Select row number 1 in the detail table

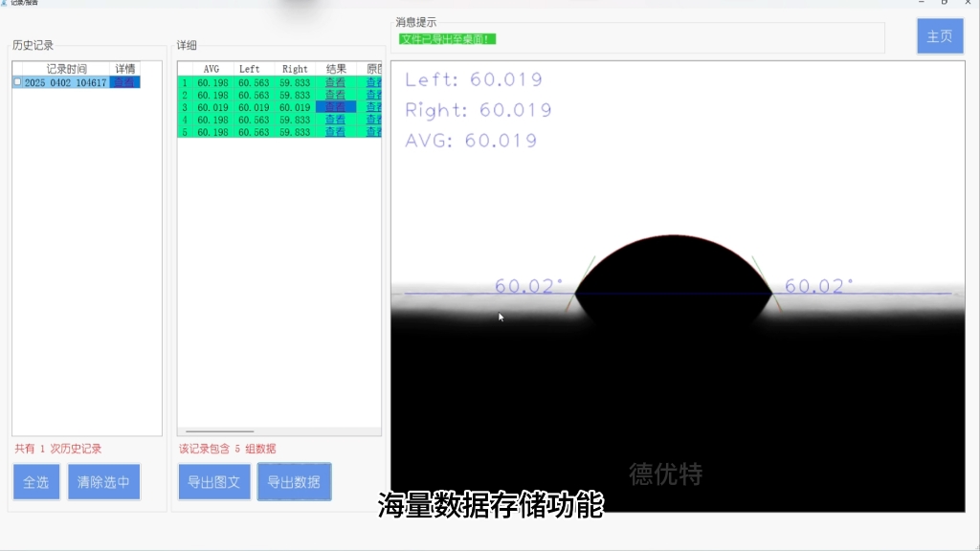185,82
